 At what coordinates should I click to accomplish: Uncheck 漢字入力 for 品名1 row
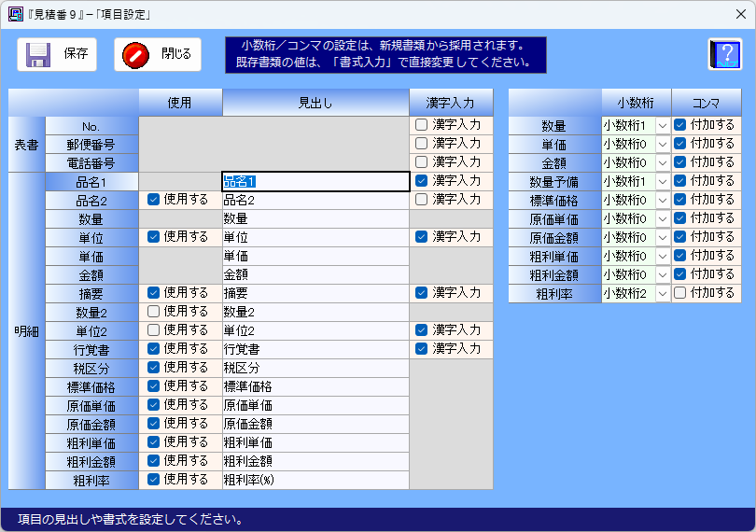pos(421,180)
